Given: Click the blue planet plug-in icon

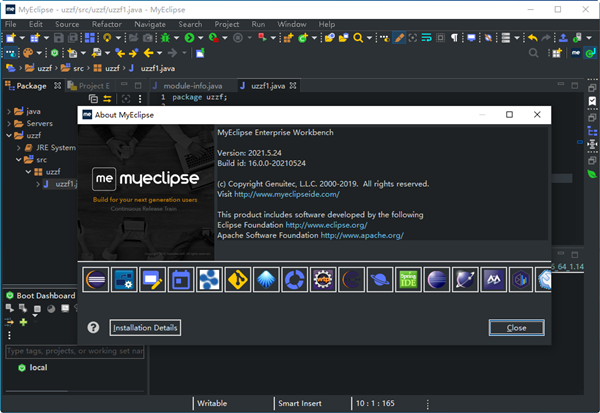Looking at the screenshot, I should point(380,280).
